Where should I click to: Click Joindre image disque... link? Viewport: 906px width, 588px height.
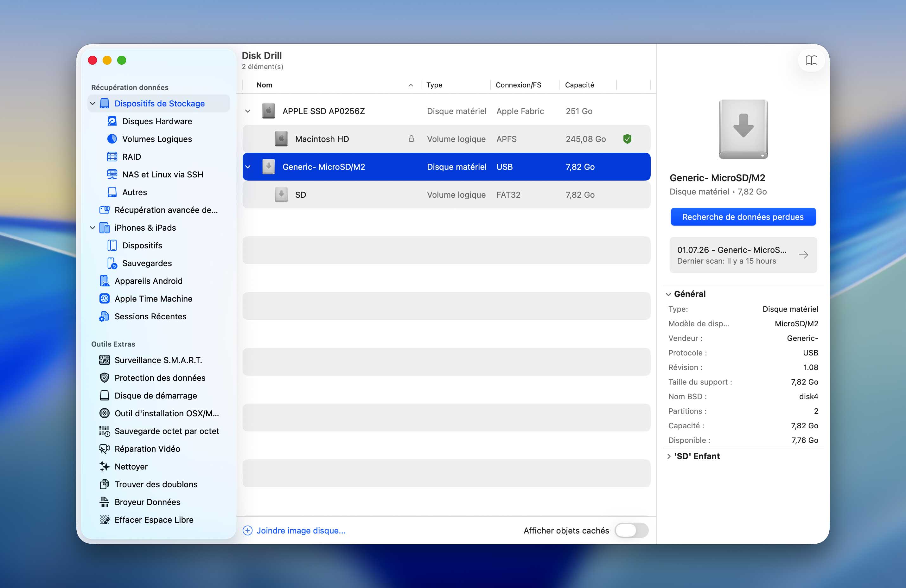[301, 530]
